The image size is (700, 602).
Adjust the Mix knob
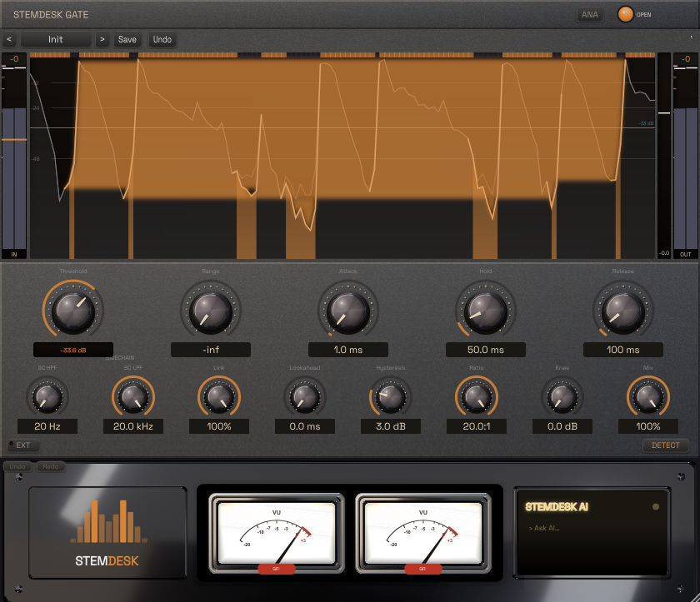(648, 397)
